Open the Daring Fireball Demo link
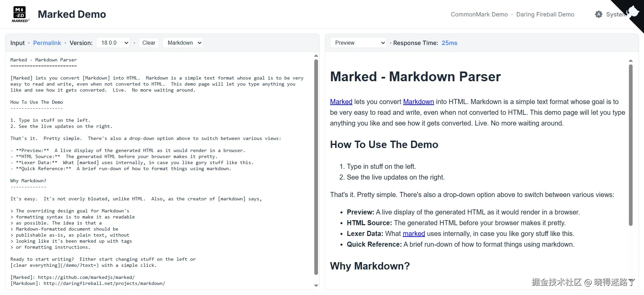 coord(545,14)
